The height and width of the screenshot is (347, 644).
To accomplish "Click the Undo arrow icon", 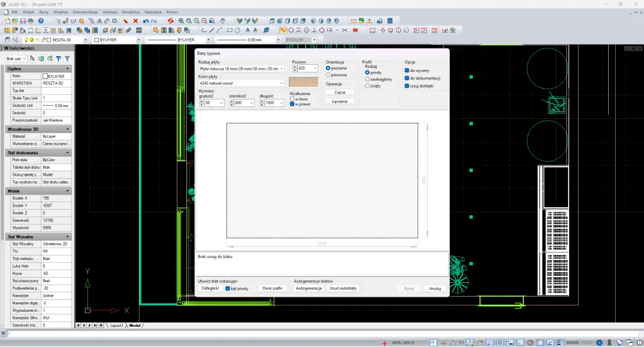I will tap(146, 21).
